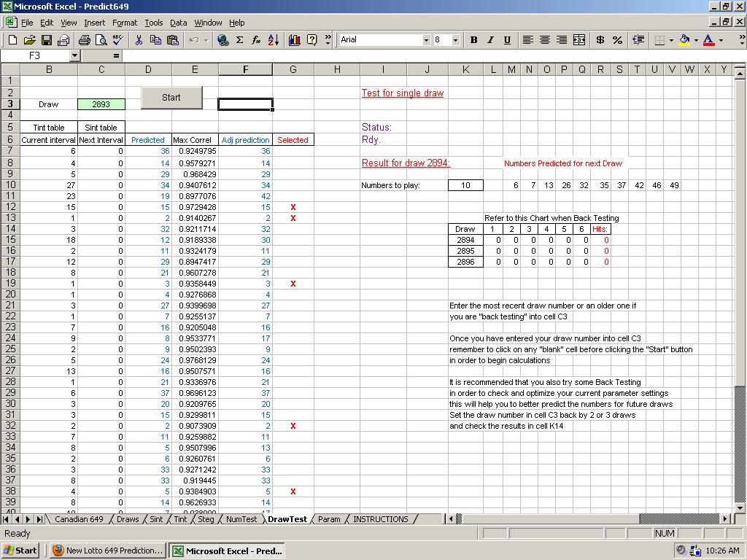747x560 pixels.
Task: Toggle Italic formatting
Action: coord(490,40)
